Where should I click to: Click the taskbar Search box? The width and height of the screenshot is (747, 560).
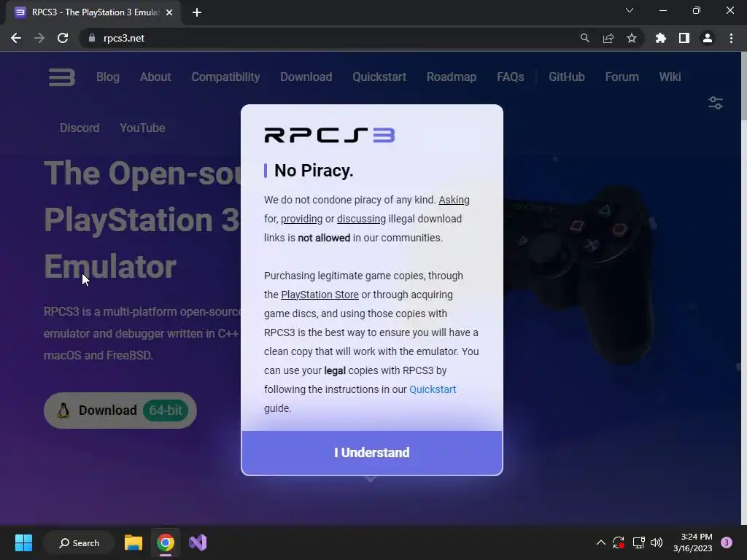79,542
